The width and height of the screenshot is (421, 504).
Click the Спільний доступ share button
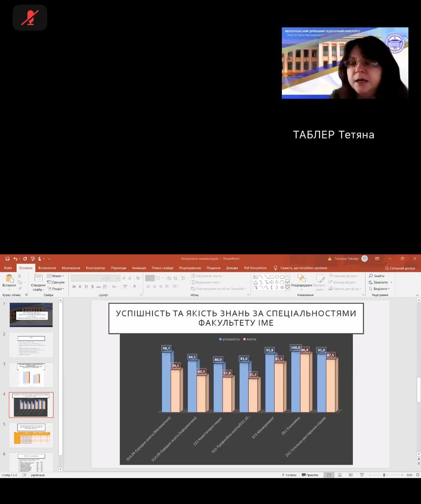point(400,268)
